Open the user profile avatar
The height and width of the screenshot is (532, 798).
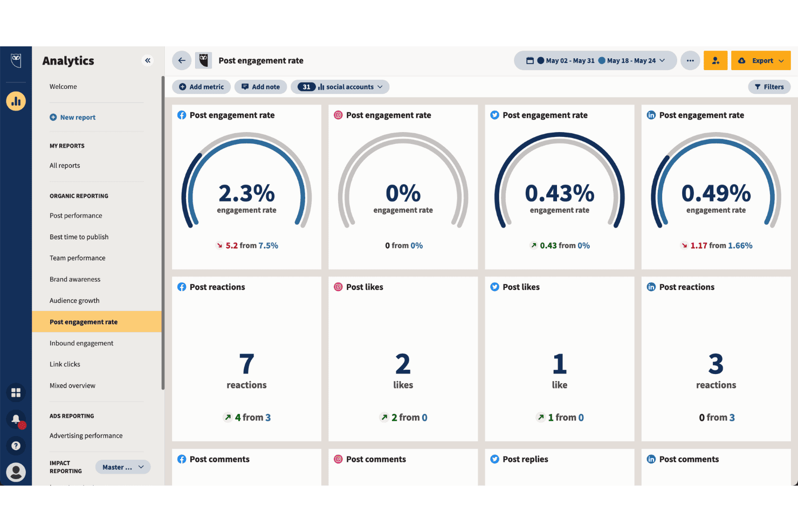click(16, 472)
